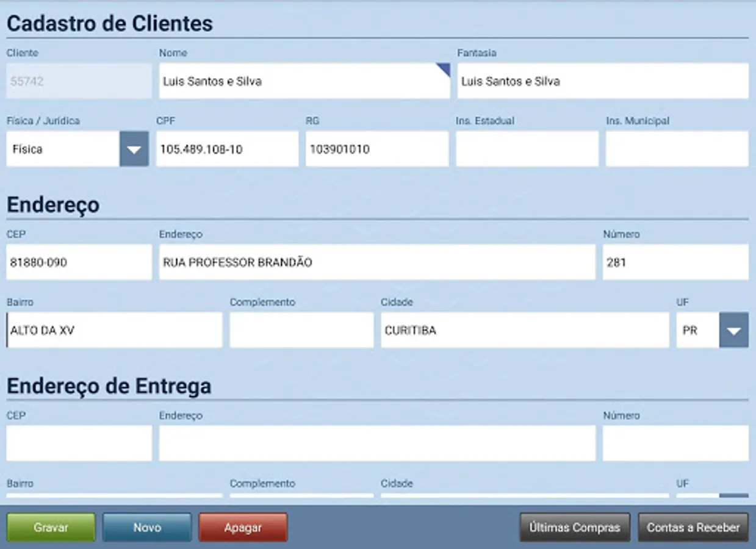Select the Ins. Municipal field
This screenshot has height=549, width=756.
(x=677, y=149)
